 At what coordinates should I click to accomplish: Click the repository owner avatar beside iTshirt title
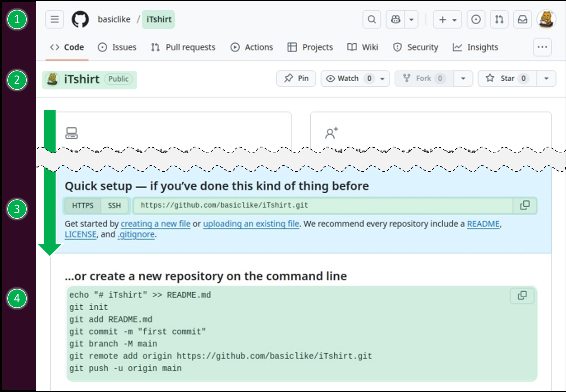pos(52,79)
